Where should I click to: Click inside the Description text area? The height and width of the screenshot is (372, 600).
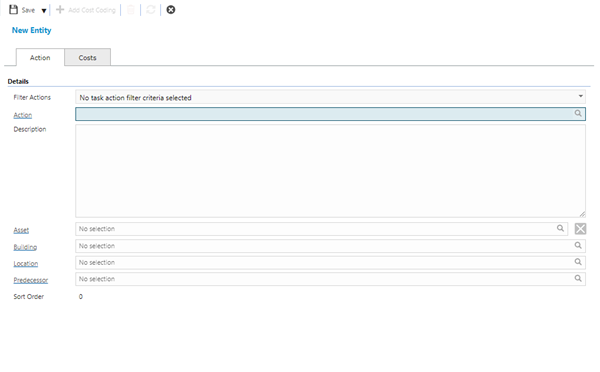330,171
